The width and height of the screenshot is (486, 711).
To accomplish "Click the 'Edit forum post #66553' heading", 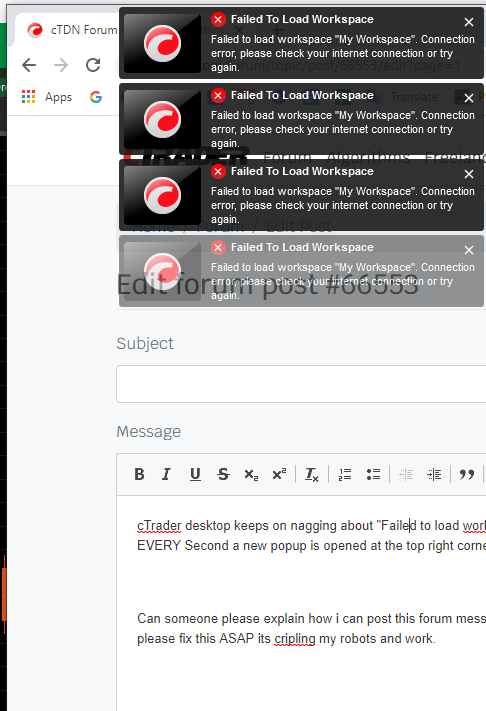I will point(267,285).
